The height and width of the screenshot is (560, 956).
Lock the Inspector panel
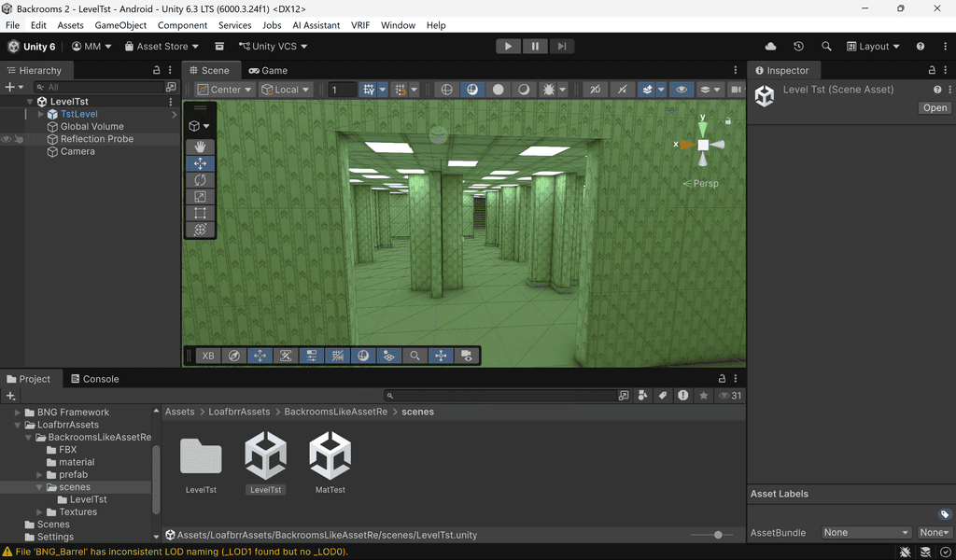[x=932, y=70]
